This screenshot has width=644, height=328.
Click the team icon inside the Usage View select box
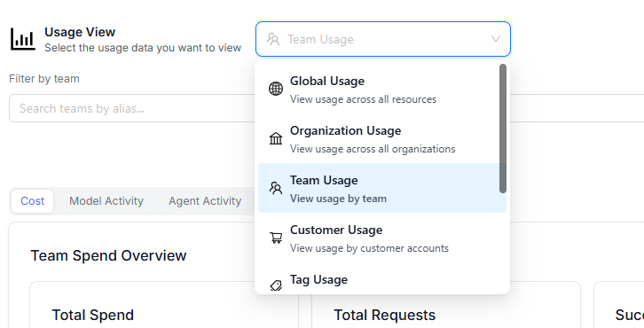point(273,39)
